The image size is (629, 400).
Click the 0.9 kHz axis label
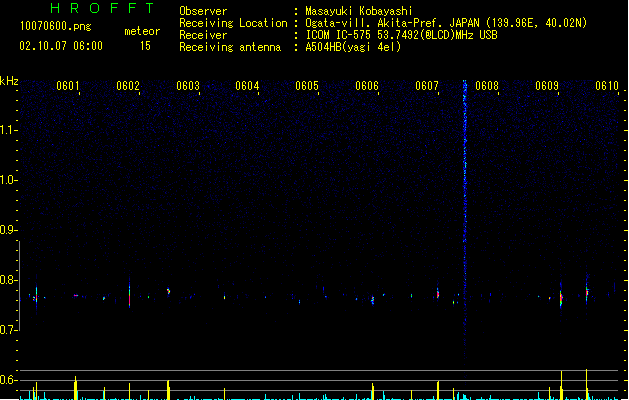pos(9,230)
